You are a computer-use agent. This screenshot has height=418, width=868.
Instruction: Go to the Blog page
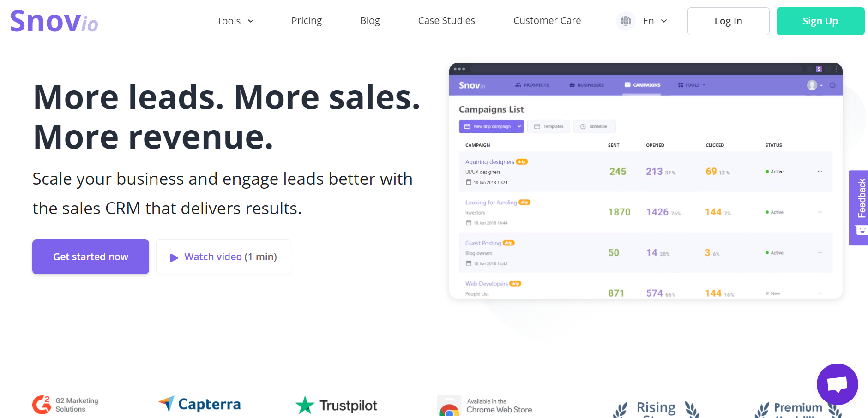click(370, 21)
